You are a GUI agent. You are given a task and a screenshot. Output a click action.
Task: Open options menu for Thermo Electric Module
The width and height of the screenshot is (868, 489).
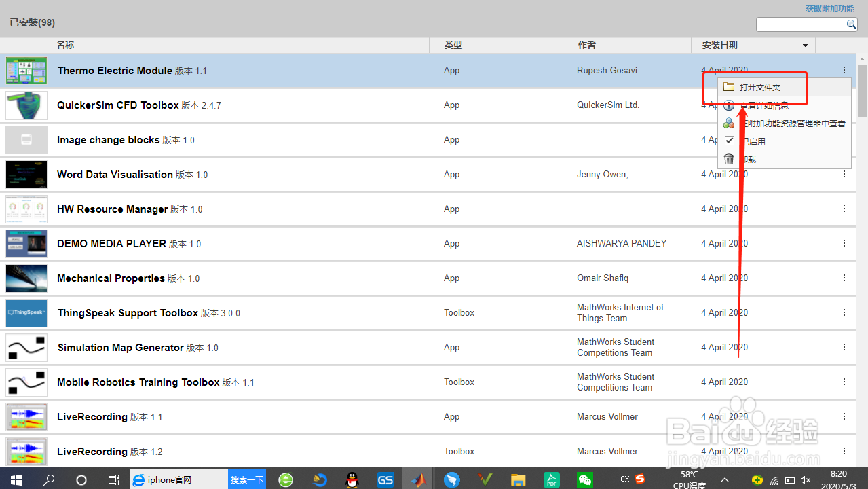pos(844,70)
